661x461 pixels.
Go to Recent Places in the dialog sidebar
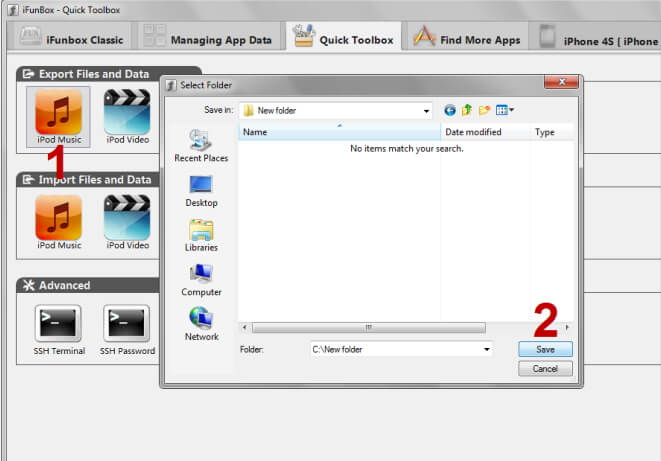(x=201, y=146)
